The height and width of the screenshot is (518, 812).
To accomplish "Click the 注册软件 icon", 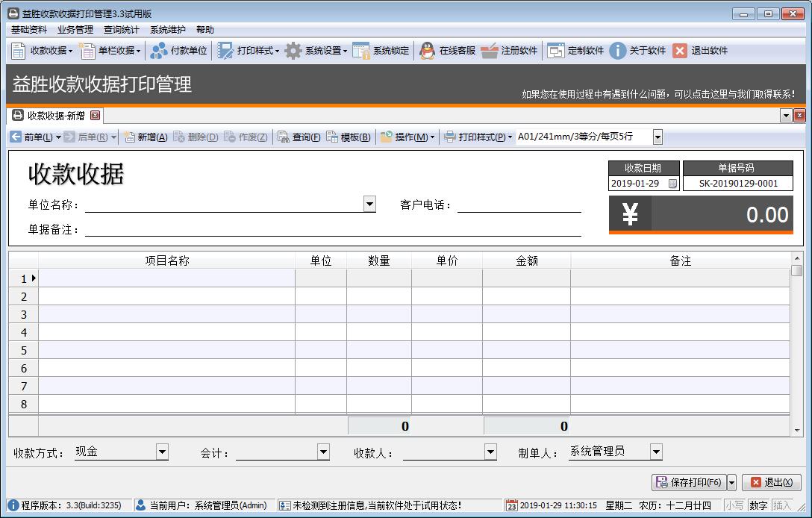I will pyautogui.click(x=490, y=51).
